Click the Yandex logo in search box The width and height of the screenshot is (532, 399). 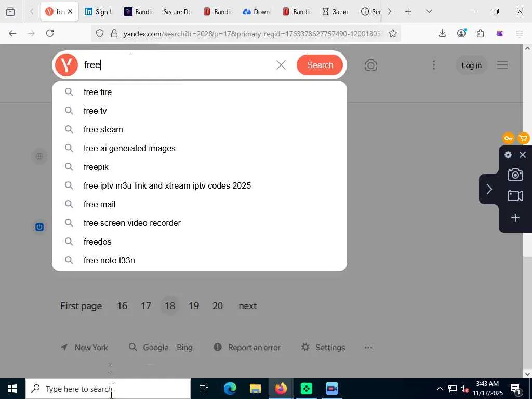(66, 65)
